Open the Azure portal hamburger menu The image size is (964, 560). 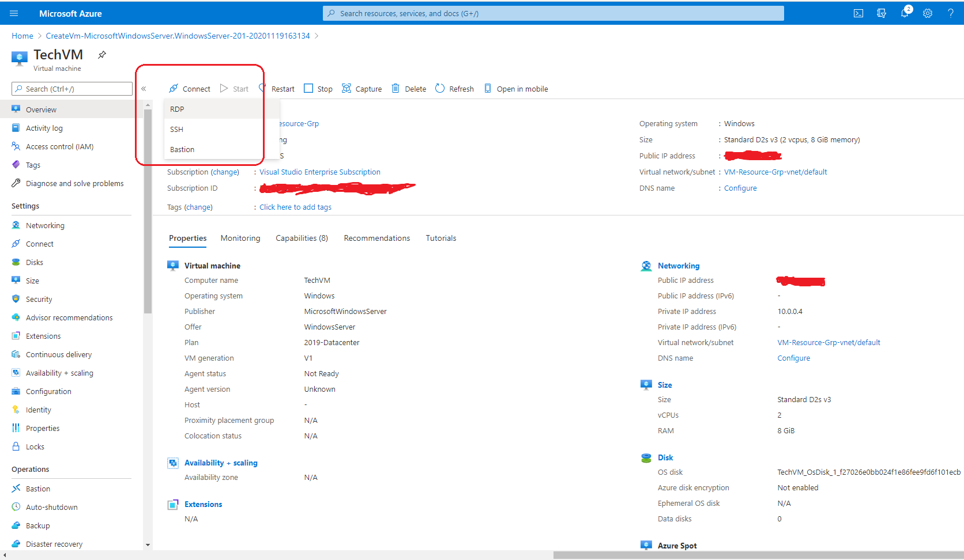pyautogui.click(x=14, y=13)
